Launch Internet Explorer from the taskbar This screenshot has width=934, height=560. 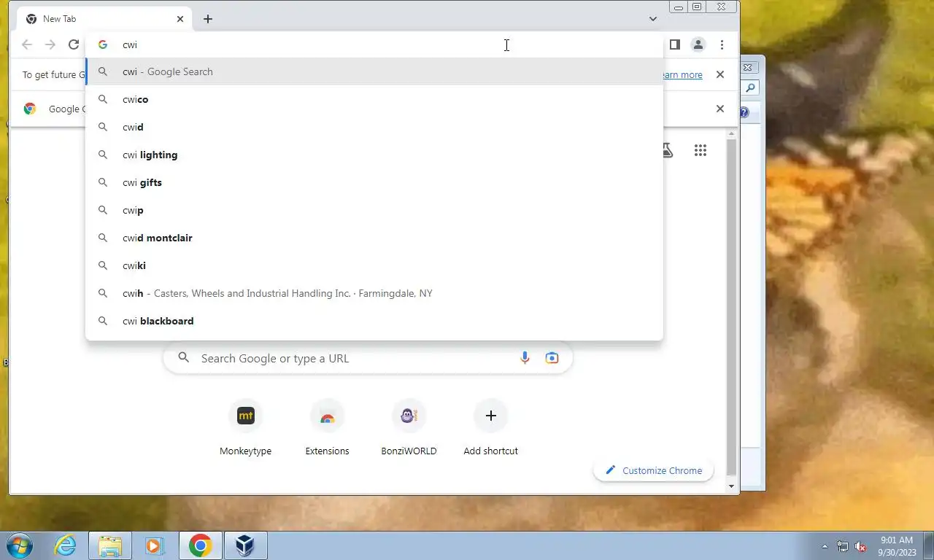point(65,545)
